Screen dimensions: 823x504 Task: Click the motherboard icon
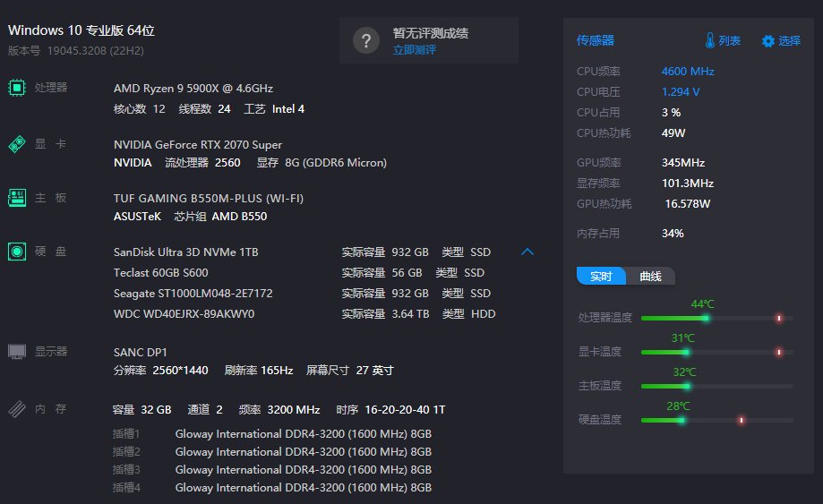pyautogui.click(x=17, y=198)
